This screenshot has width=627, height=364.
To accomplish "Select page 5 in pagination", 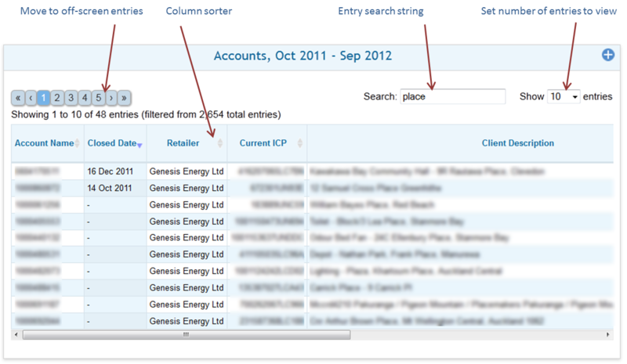I will 98,98.
